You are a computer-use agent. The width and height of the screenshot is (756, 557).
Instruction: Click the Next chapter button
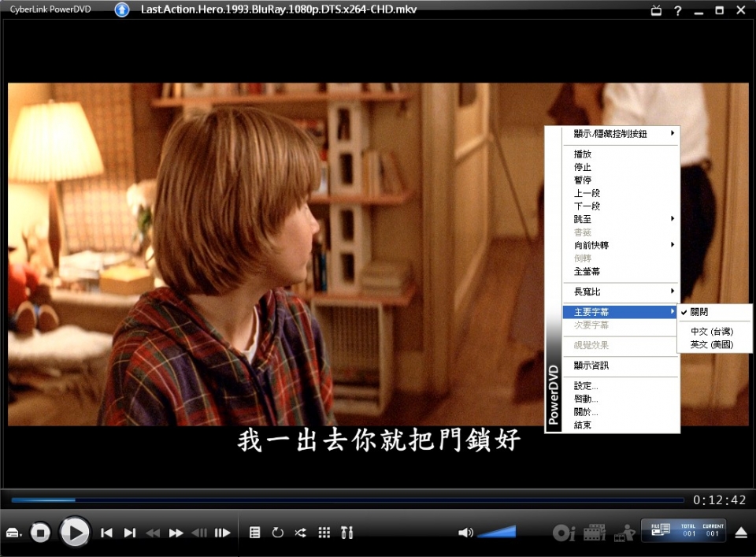(129, 533)
